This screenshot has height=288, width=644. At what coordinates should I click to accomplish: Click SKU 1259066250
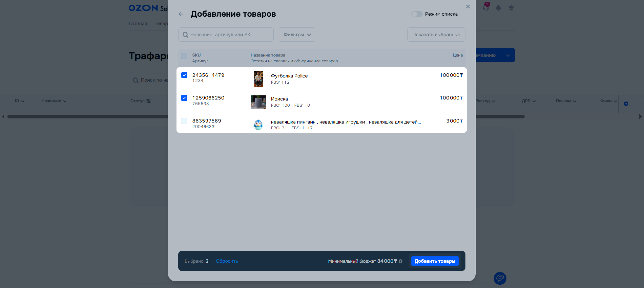tap(208, 98)
